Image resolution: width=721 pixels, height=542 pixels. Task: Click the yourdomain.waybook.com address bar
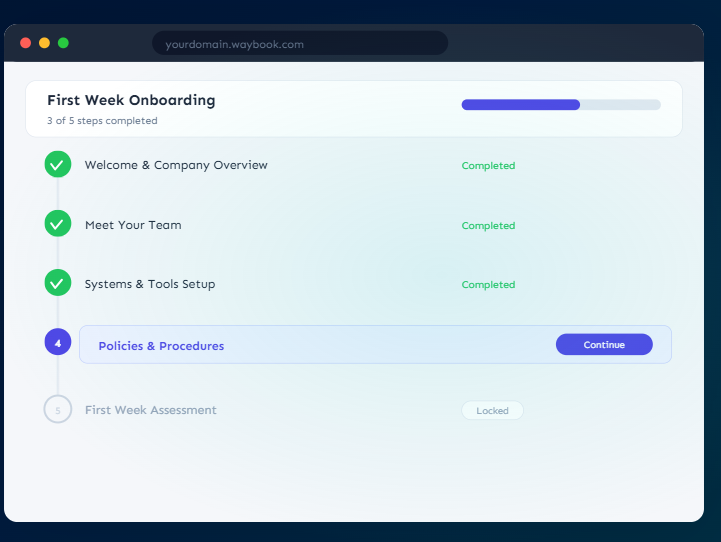tap(300, 44)
